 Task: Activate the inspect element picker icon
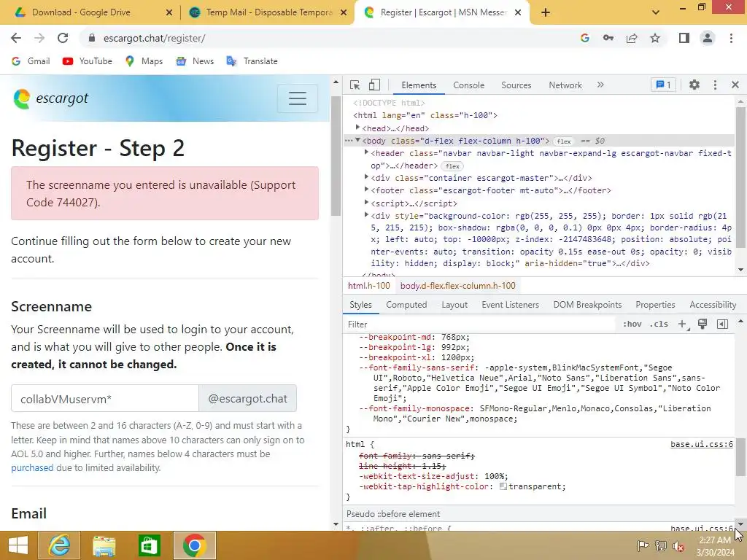tap(355, 85)
